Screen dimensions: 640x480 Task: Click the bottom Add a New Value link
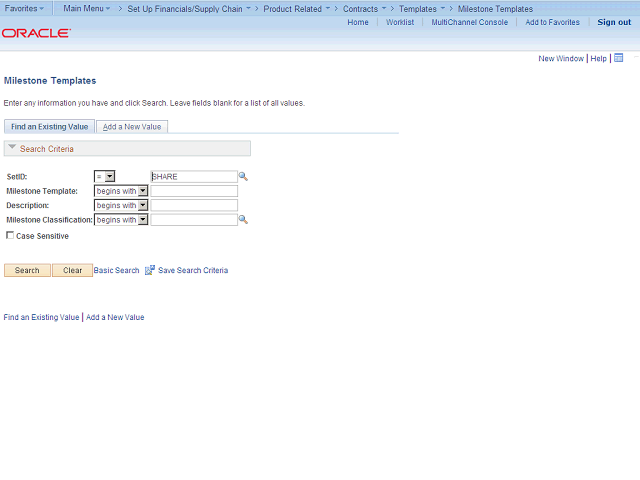coord(115,317)
